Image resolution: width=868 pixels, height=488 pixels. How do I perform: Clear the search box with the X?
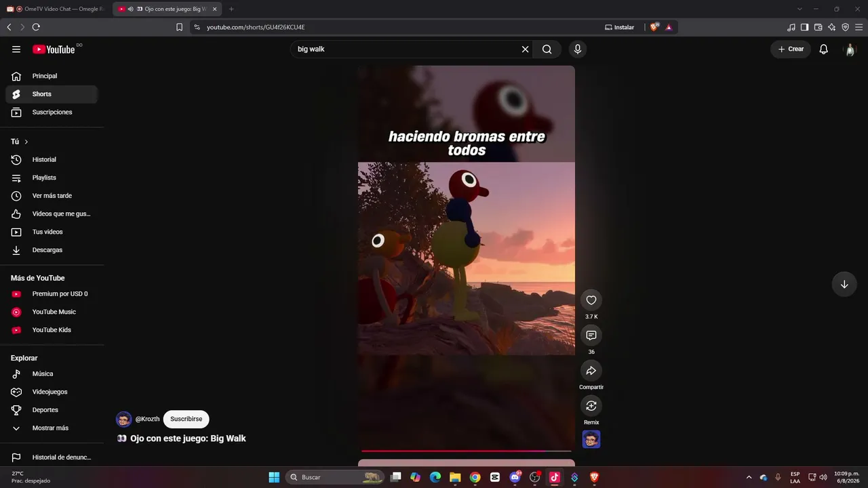[x=525, y=49]
